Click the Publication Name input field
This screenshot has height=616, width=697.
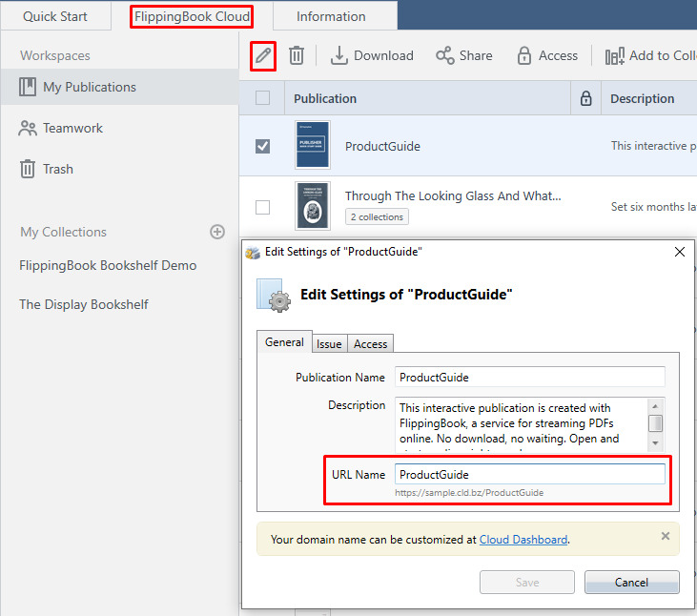[530, 377]
